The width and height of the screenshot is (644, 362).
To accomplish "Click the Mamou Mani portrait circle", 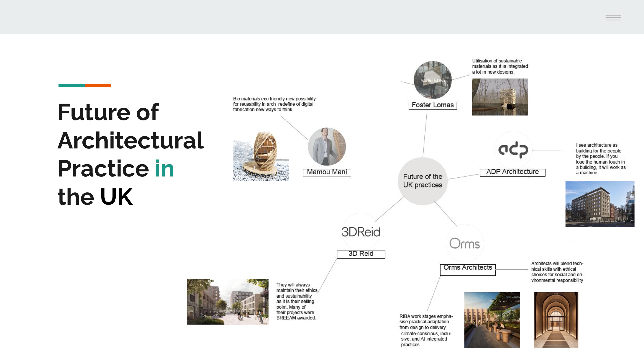I will point(327,147).
